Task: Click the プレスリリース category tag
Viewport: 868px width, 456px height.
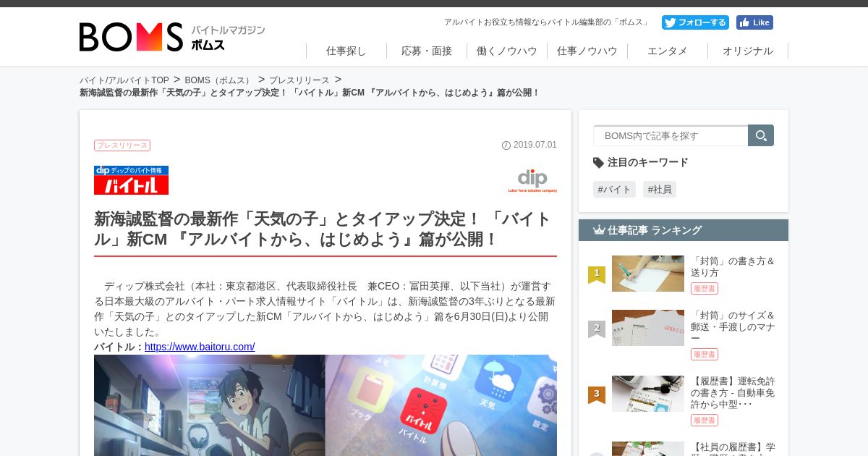Action: 122,145
